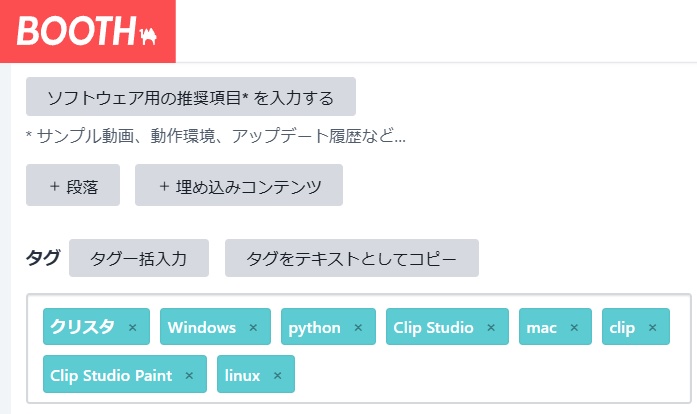Click ソフトウェア用の推奨項目 を入力する button
This screenshot has width=697, height=414.
pos(191,96)
